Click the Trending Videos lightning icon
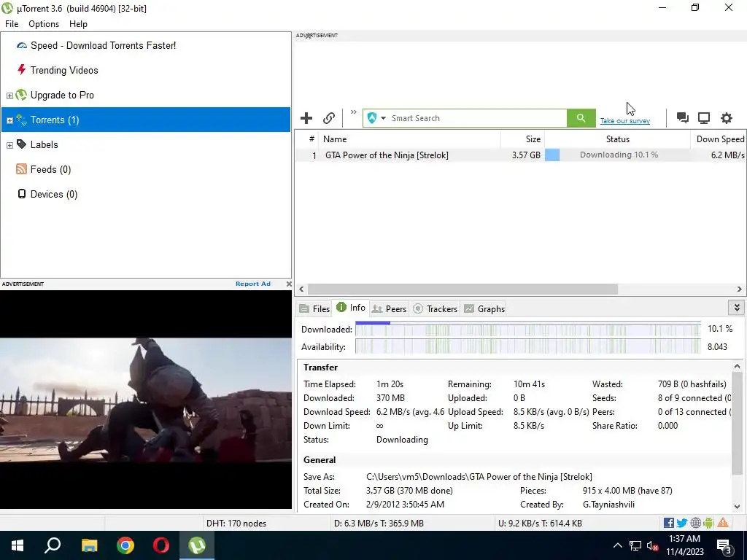This screenshot has width=747, height=560. [21, 69]
